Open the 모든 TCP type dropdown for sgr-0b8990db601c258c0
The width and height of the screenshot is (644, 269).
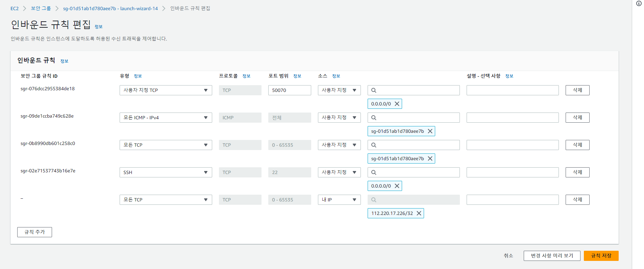[166, 145]
